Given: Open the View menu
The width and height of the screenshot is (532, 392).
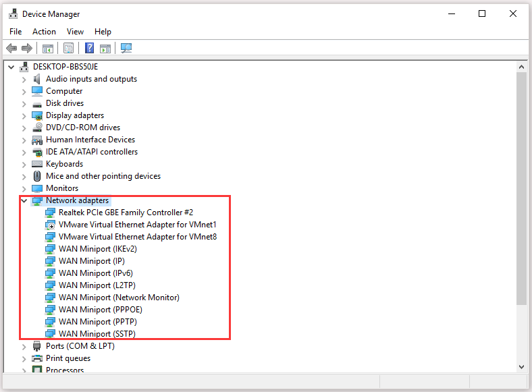Looking at the screenshot, I should pyautogui.click(x=75, y=32).
